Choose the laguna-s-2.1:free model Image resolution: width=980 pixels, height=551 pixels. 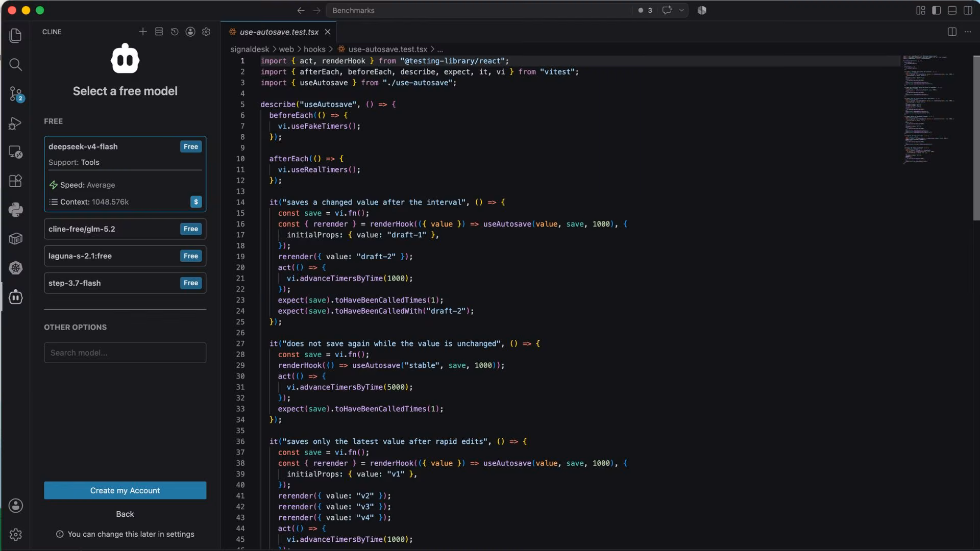125,256
